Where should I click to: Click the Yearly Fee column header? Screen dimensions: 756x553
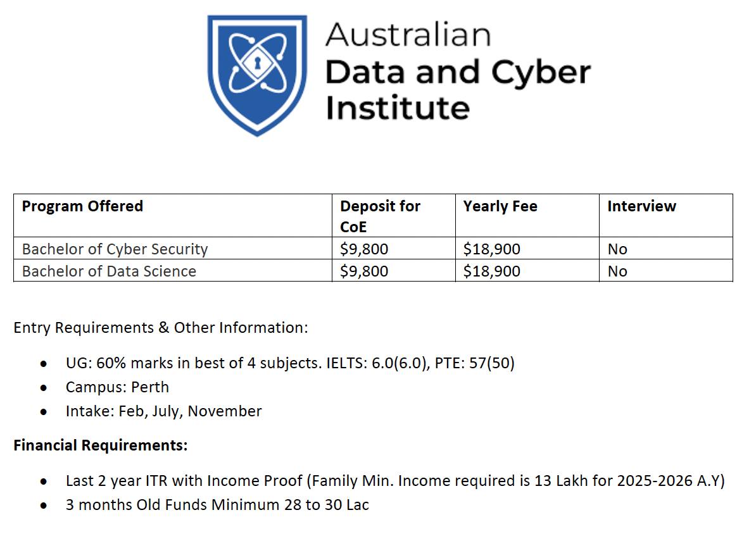[x=500, y=206]
